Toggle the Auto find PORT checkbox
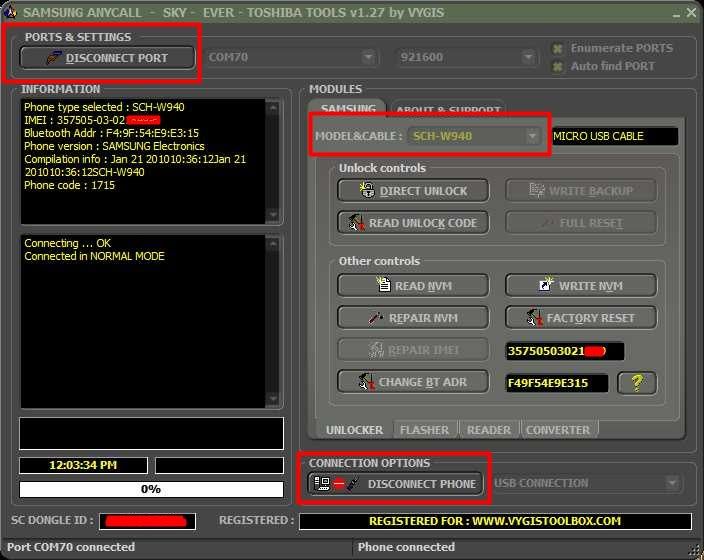Viewport: 704px width, 560px height. (x=557, y=66)
